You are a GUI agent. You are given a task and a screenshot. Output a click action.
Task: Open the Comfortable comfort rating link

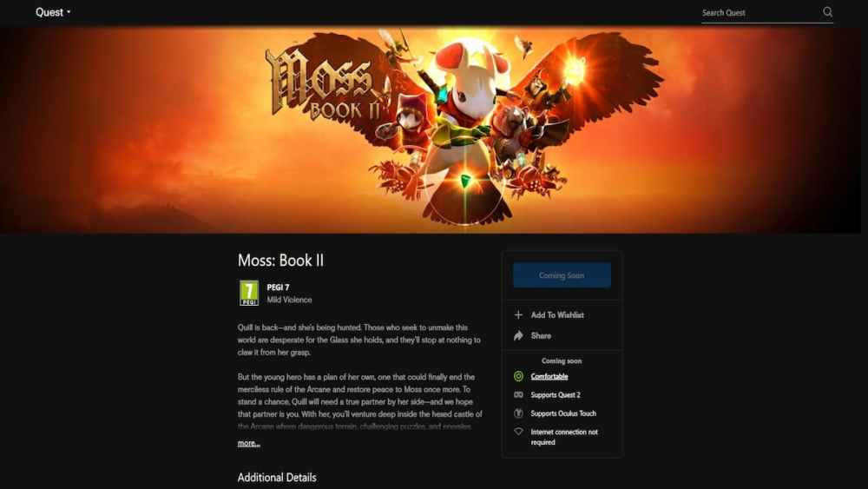pos(549,376)
